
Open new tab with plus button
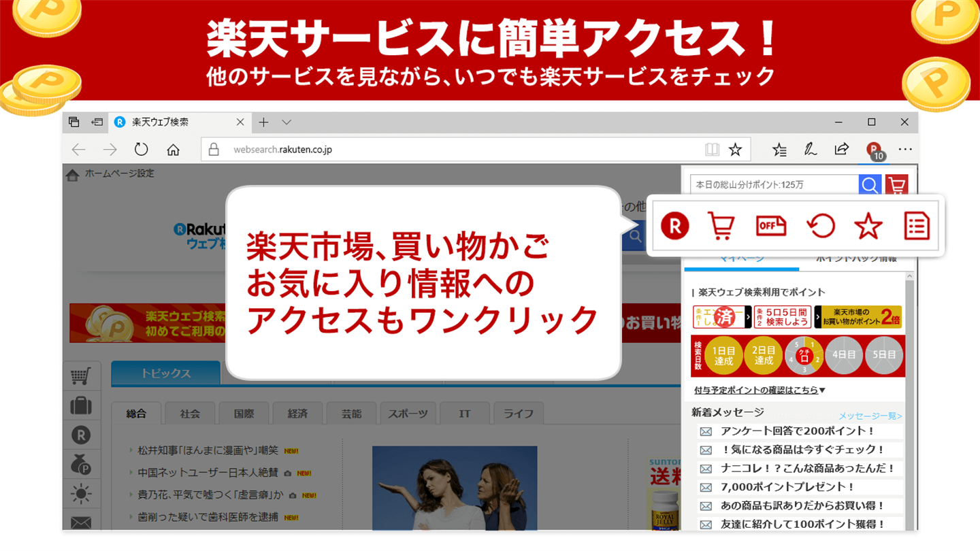coord(263,122)
